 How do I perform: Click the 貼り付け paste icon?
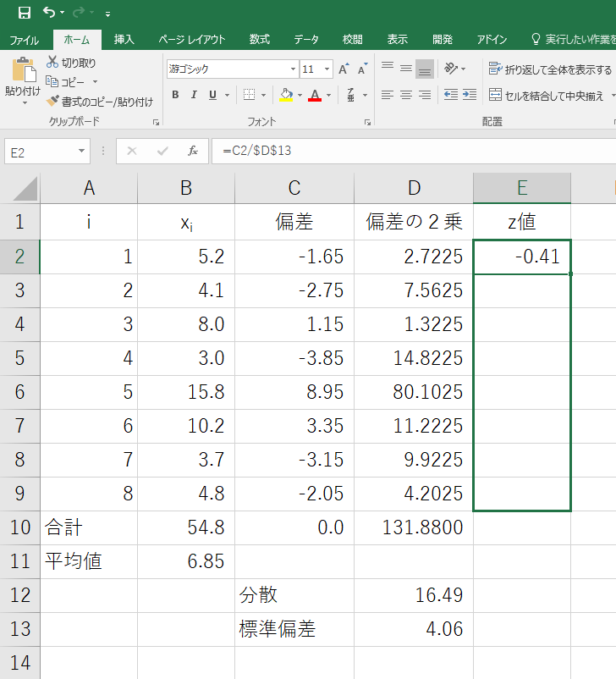(24, 70)
